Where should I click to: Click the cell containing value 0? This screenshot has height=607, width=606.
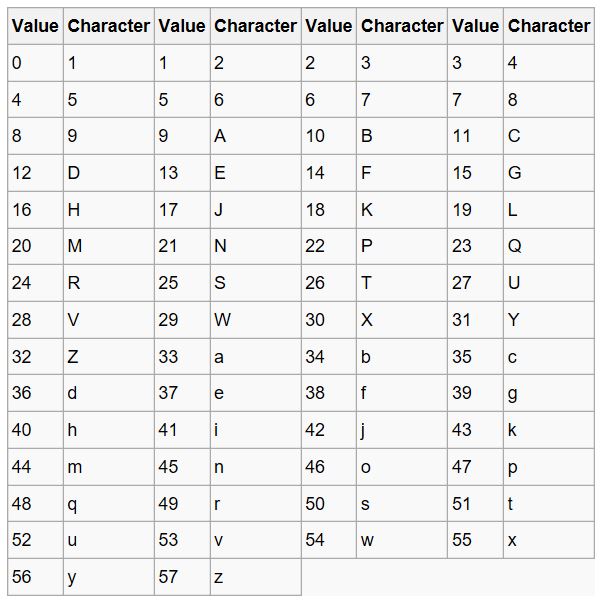click(34, 63)
